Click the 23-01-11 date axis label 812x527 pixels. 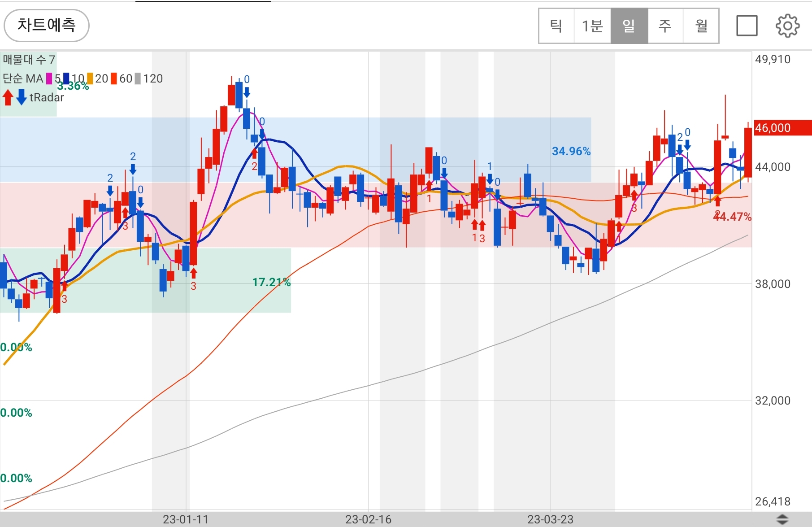click(x=186, y=519)
